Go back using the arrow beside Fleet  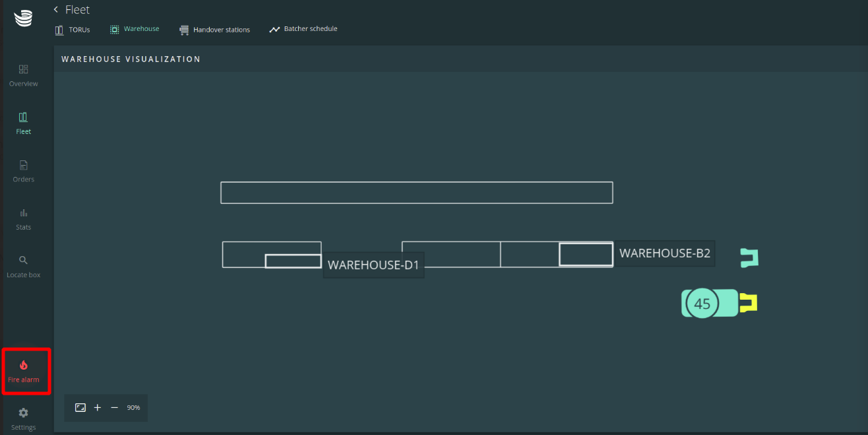[x=56, y=9]
